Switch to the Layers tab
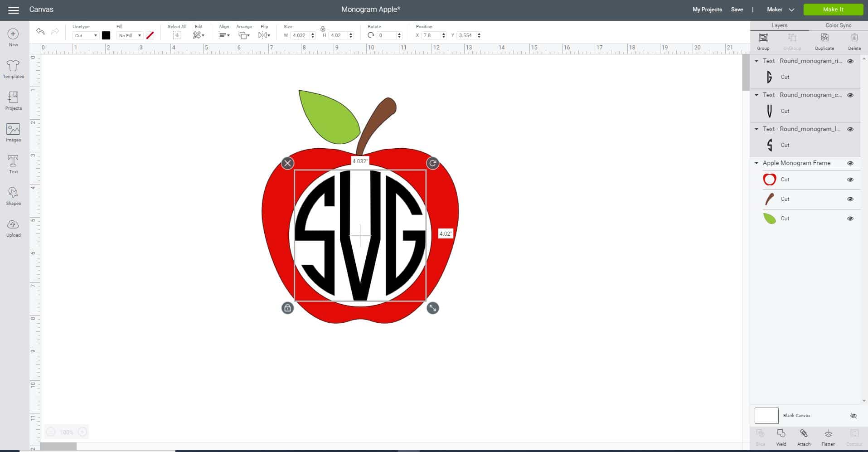 coord(780,25)
